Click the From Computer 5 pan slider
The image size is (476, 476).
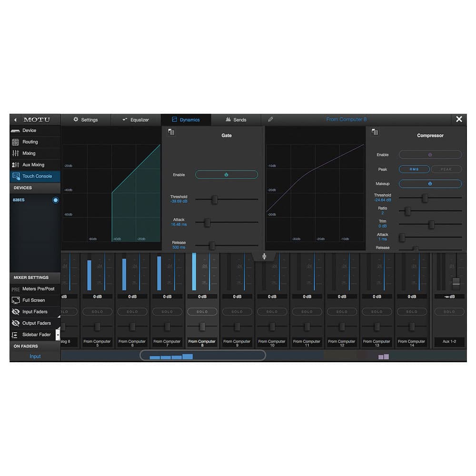tap(97, 327)
